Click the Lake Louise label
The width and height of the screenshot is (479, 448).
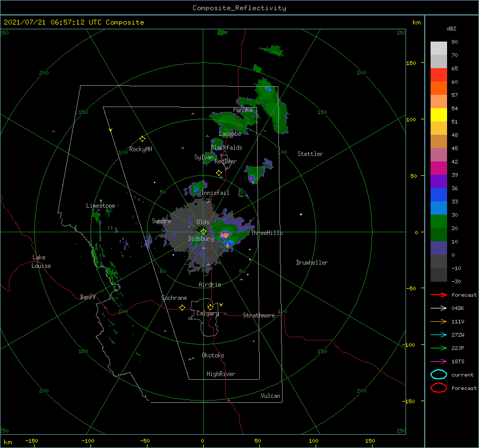click(x=41, y=262)
